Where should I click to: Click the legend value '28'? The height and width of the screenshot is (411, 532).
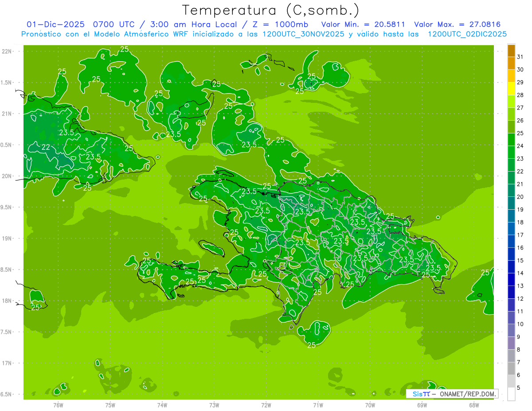point(520,95)
